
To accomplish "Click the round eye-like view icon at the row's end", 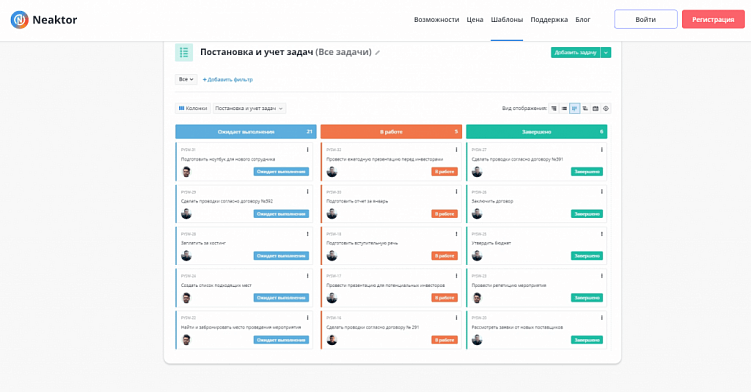I will [606, 108].
